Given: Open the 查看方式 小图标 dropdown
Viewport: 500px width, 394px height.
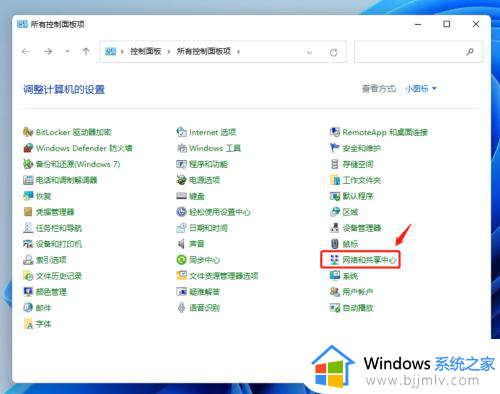Looking at the screenshot, I should tap(421, 89).
